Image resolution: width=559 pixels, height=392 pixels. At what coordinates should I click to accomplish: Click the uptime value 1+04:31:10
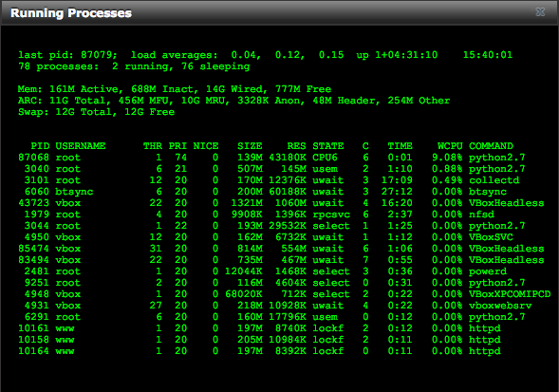pos(406,54)
